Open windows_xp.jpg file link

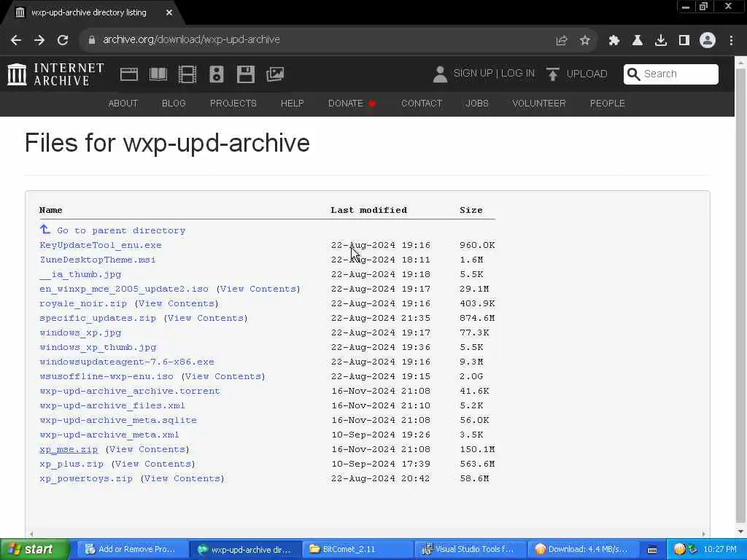click(x=80, y=332)
